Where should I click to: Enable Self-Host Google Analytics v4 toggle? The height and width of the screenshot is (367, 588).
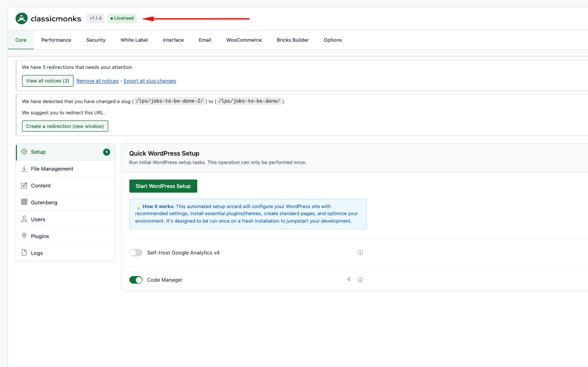click(x=136, y=253)
